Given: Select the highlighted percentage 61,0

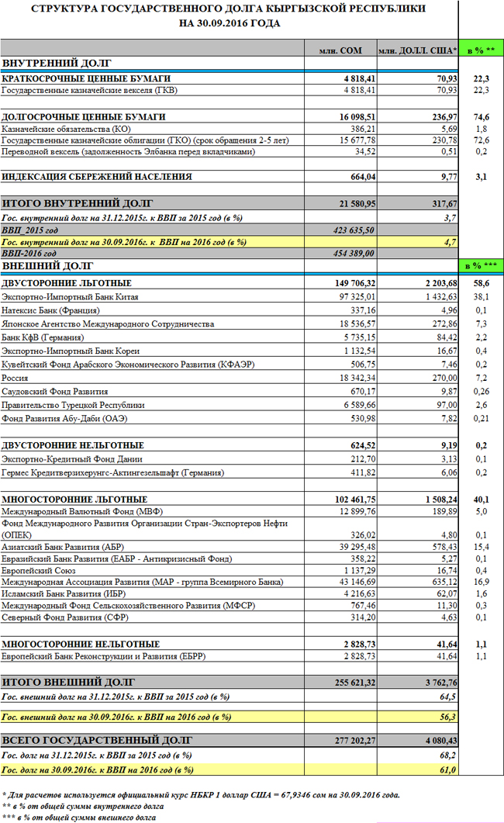Looking at the screenshot, I should click(447, 769).
